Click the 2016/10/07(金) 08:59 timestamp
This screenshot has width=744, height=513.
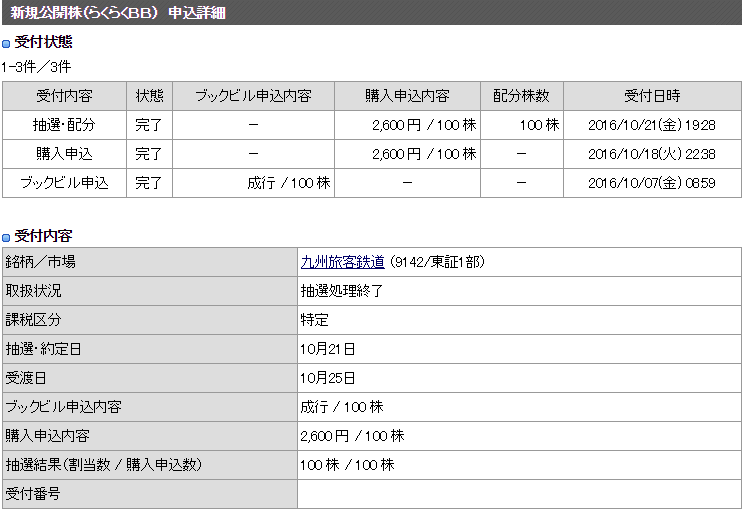click(652, 183)
